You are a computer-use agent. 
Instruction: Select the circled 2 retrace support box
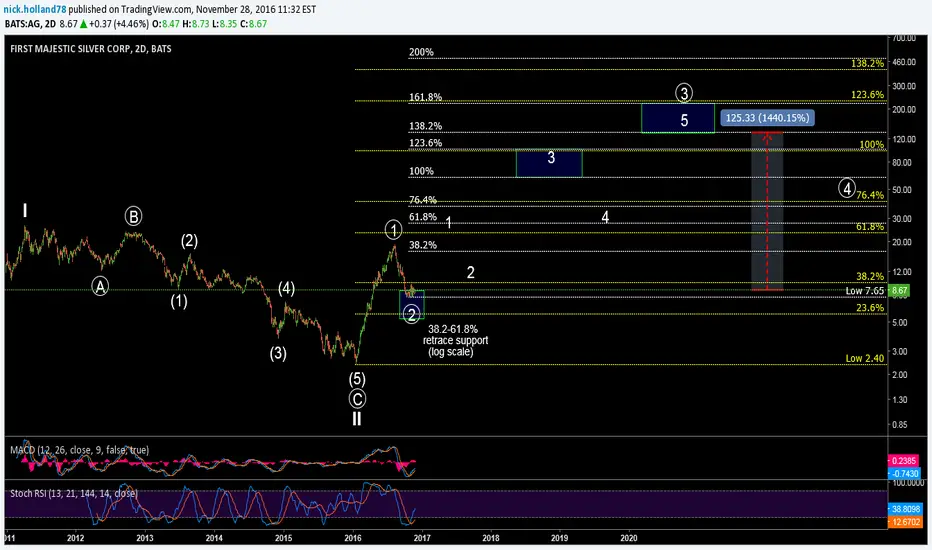pos(411,304)
